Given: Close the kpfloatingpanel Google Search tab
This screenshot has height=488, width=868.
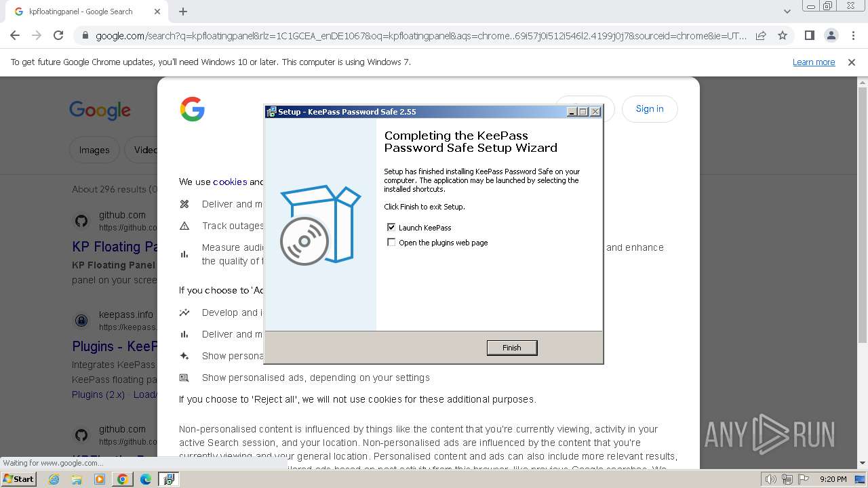Looking at the screenshot, I should click(157, 12).
